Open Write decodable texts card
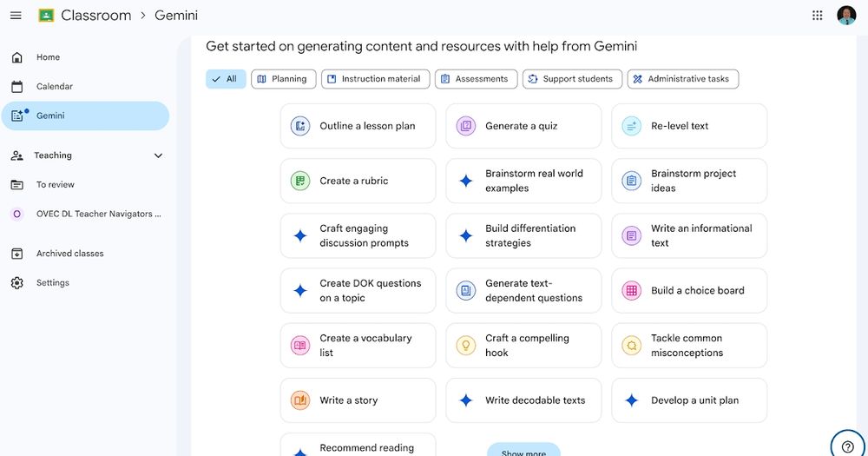868x456 pixels. 523,400
